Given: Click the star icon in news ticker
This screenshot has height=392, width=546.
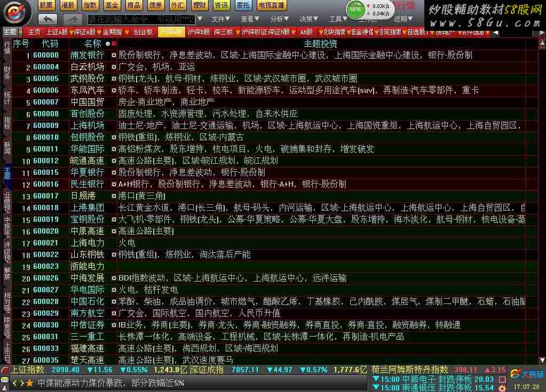Looking at the screenshot, I should tap(30, 383).
